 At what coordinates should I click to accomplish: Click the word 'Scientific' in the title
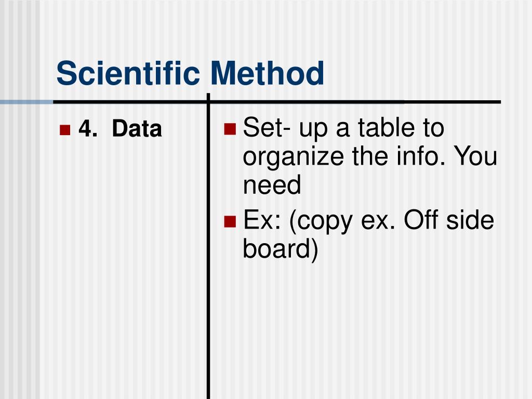pos(128,73)
